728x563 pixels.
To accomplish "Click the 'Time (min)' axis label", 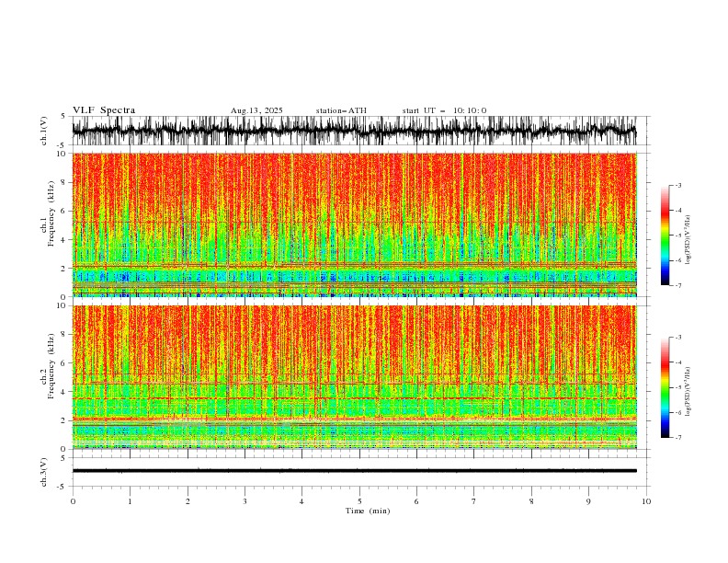I will (368, 511).
